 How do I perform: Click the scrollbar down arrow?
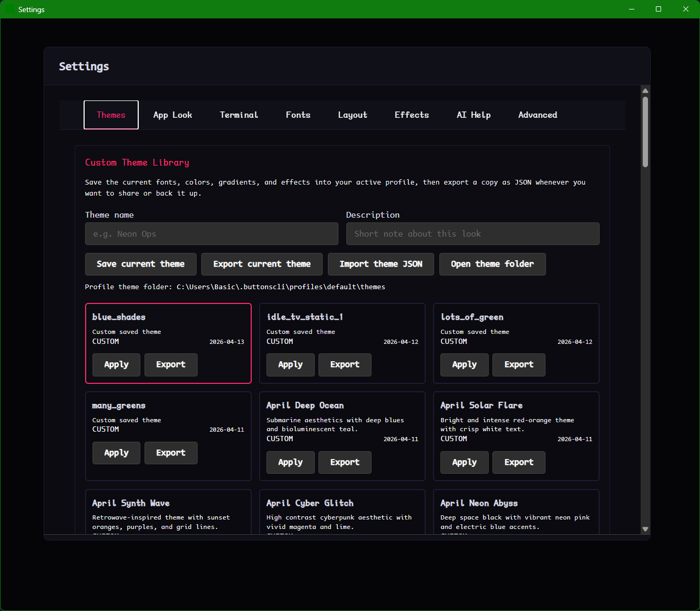click(645, 529)
